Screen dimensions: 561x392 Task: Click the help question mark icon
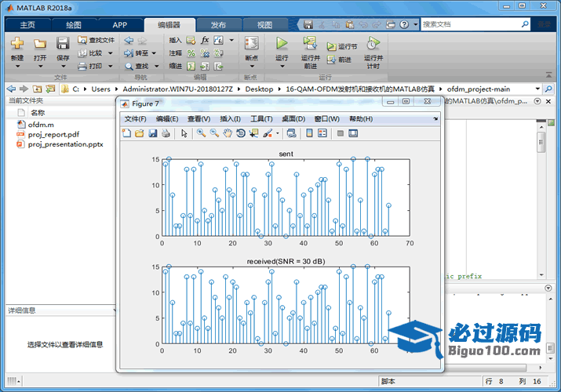[x=404, y=24]
